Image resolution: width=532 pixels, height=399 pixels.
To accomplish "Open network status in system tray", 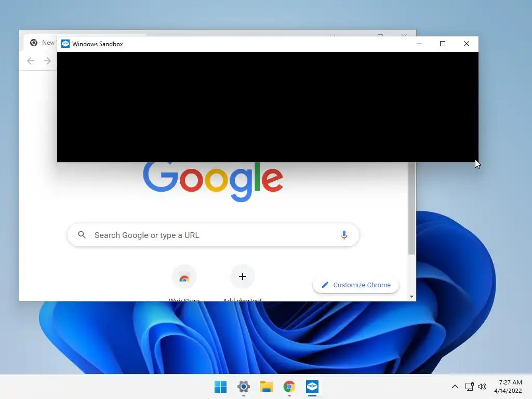I will tap(470, 387).
